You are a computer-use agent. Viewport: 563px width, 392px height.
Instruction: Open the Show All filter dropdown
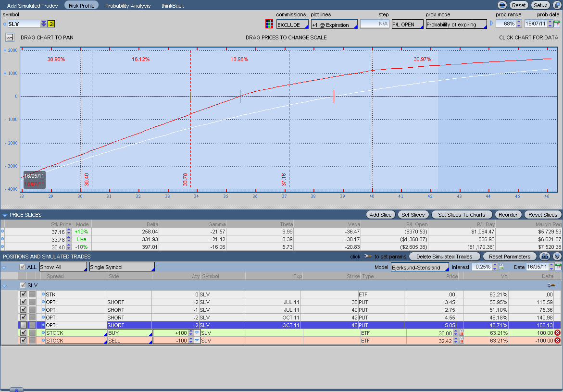tap(63, 267)
